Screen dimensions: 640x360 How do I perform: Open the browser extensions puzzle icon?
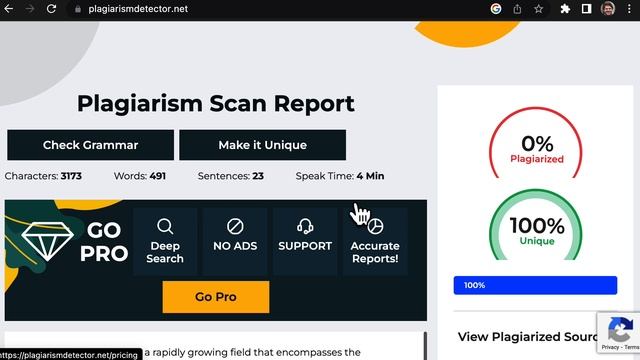click(x=565, y=9)
